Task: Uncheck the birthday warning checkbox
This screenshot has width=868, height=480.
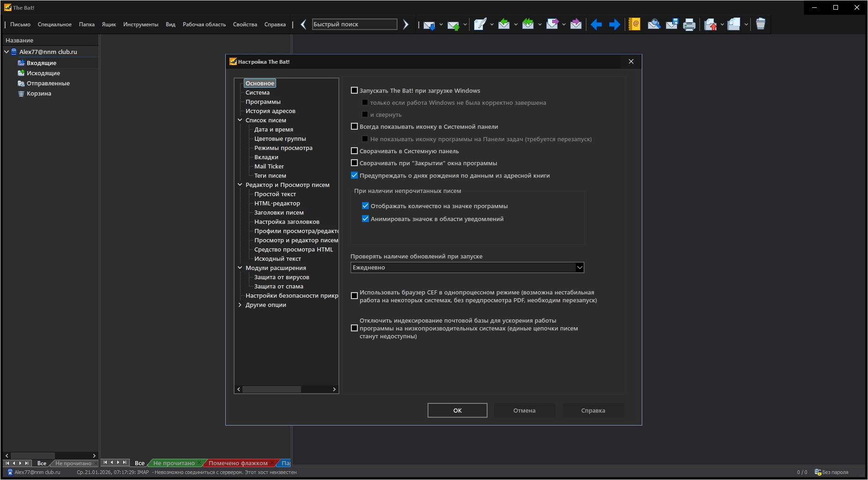Action: coord(355,175)
